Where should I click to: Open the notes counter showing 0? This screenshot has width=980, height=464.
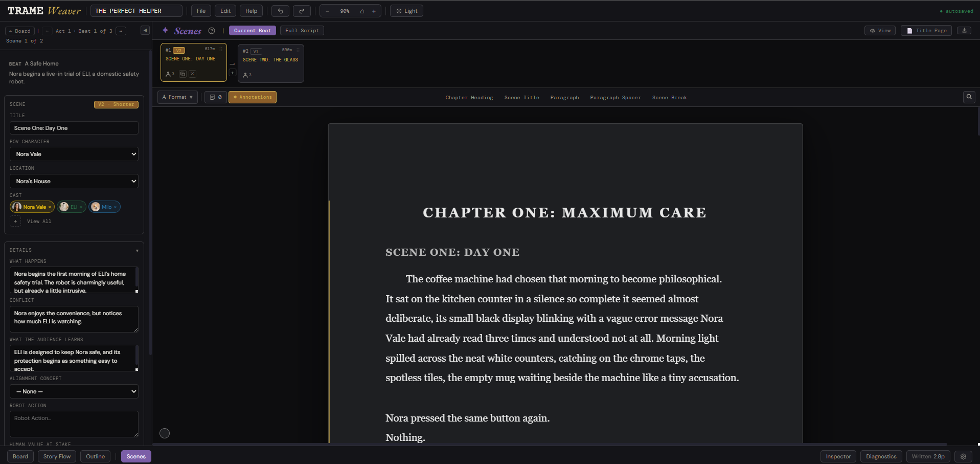(x=216, y=97)
